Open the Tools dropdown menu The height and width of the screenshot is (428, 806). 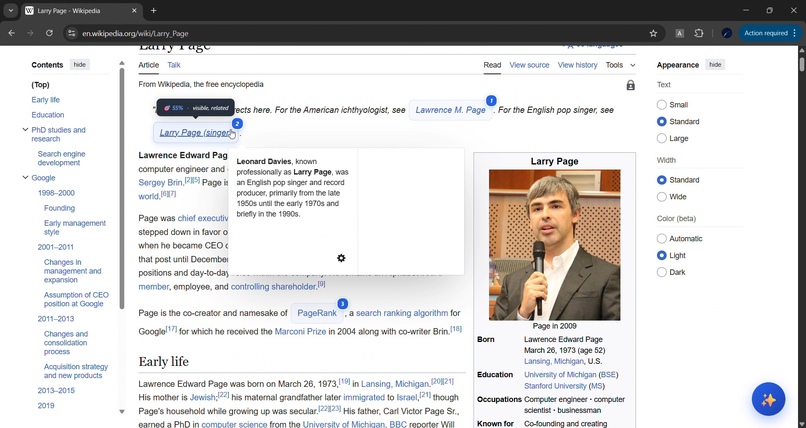620,65
